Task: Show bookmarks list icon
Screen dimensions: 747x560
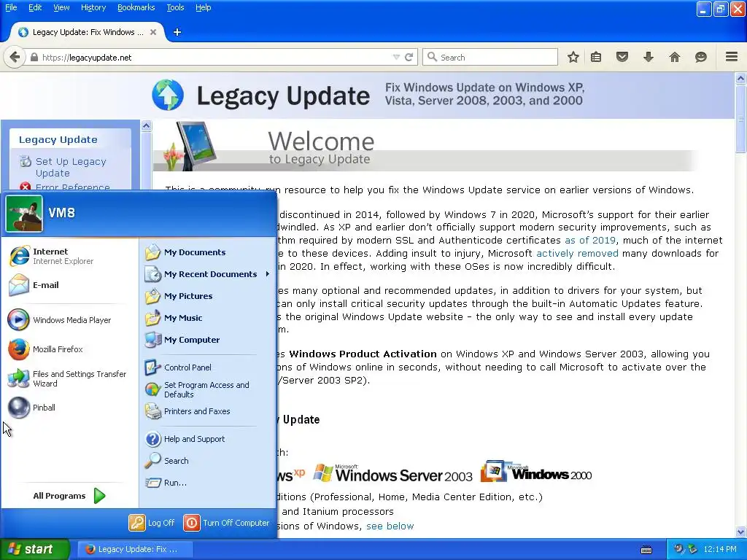Action: 596,58
